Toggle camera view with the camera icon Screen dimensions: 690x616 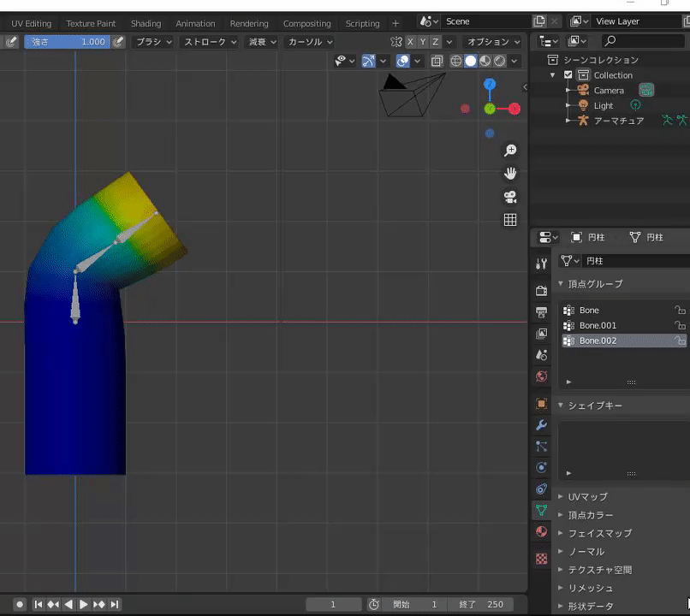[510, 197]
